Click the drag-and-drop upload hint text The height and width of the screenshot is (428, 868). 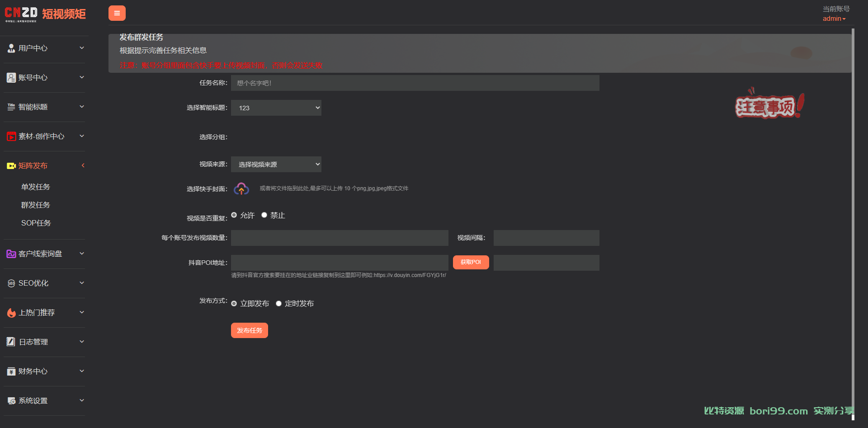click(334, 188)
